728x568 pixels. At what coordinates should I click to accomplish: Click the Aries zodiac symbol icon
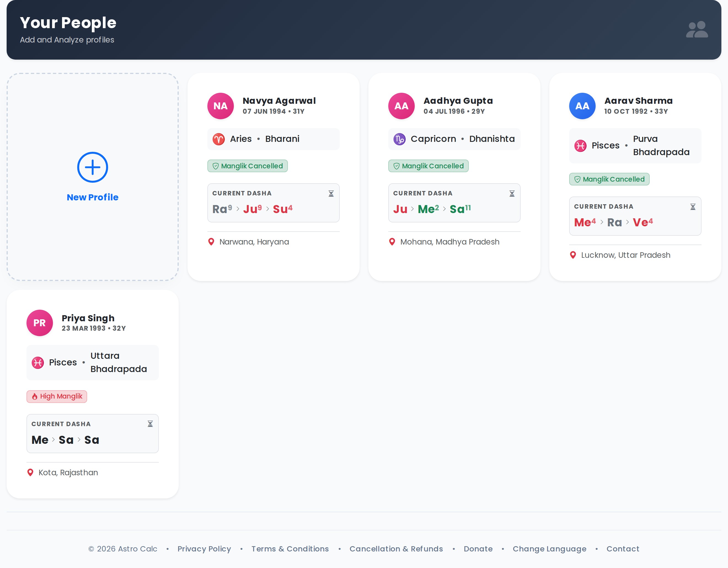219,139
